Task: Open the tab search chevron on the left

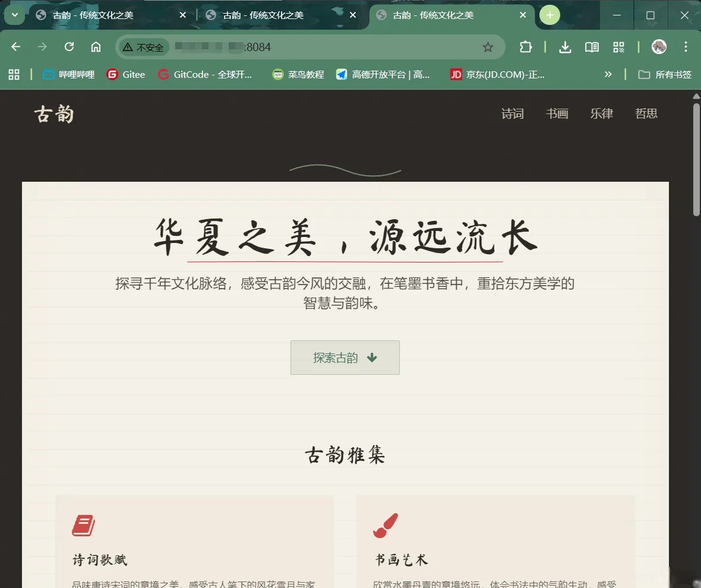Action: (x=14, y=15)
